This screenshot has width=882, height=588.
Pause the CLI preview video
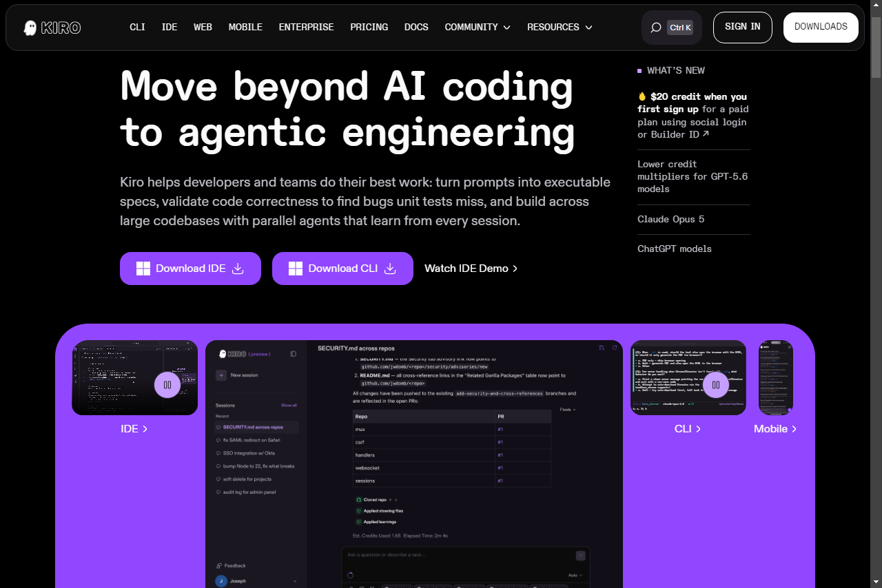tap(716, 385)
